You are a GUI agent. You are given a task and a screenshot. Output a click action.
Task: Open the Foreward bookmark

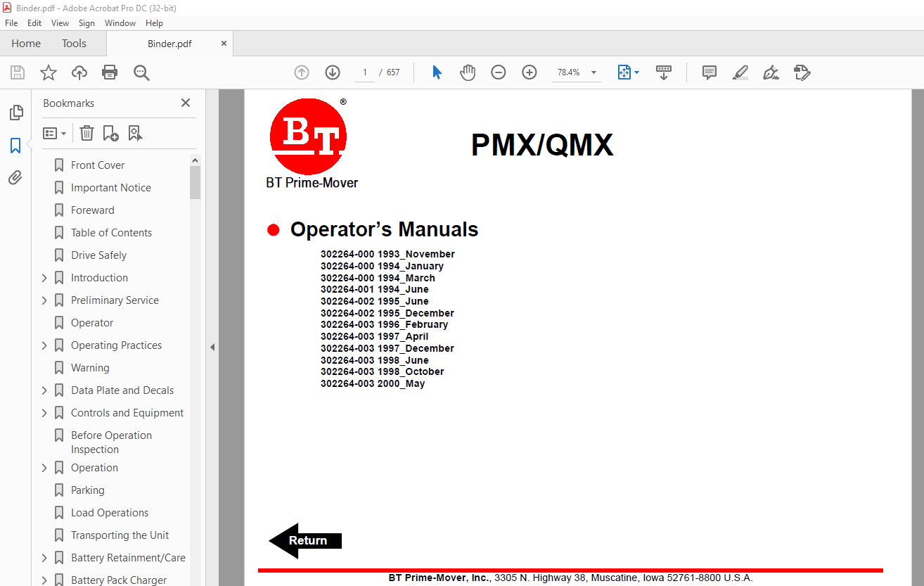93,210
